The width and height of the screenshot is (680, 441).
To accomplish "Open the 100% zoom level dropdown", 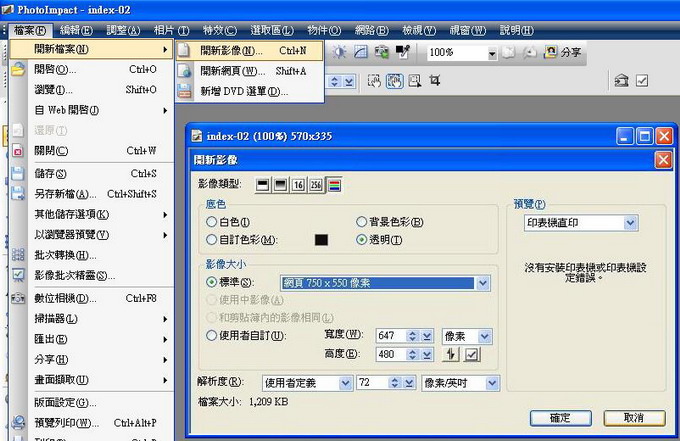I will [492, 53].
